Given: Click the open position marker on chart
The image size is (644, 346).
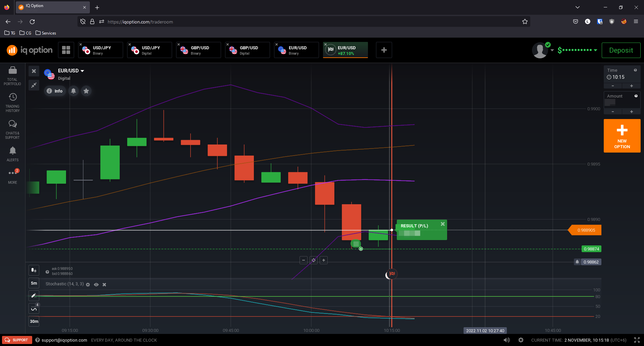Looking at the screenshot, I should [x=356, y=244].
